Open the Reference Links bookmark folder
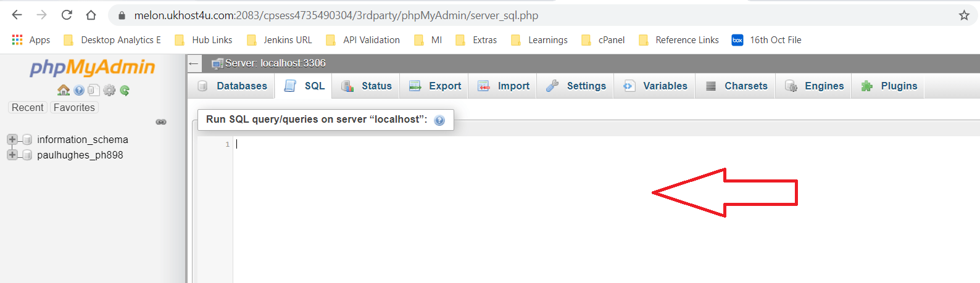The height and width of the screenshot is (283, 980). (679, 40)
